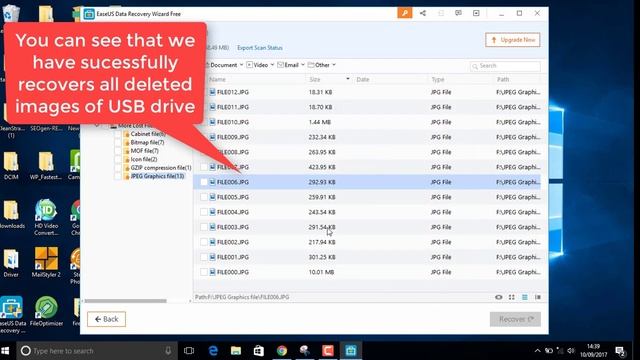Switch to large icons view
The height and width of the screenshot is (360, 640).
coord(511,297)
